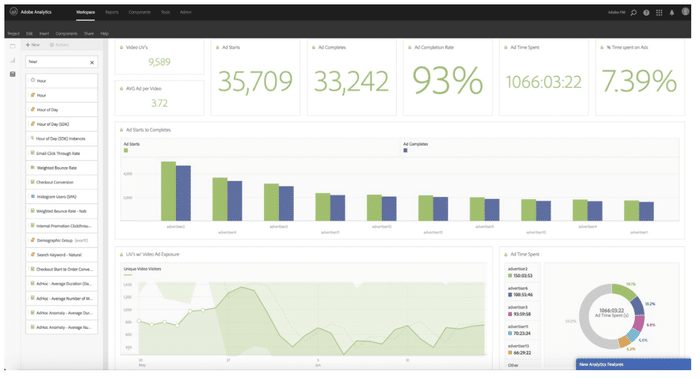This screenshot has width=700, height=379.
Task: Click the blue Ad Completes legend swatch
Action: point(405,150)
